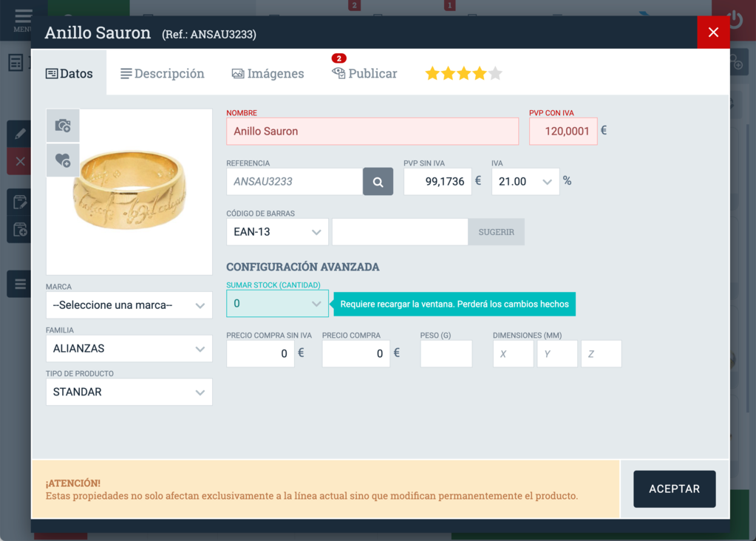The image size is (756, 541).
Task: Click the Ref.: ANSAU3233 title text
Action: pos(208,34)
